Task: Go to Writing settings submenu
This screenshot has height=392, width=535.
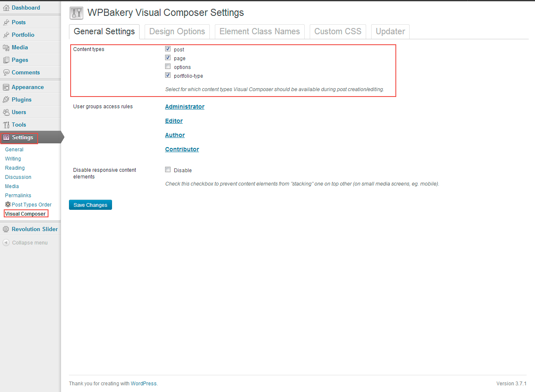Action: pyautogui.click(x=13, y=158)
